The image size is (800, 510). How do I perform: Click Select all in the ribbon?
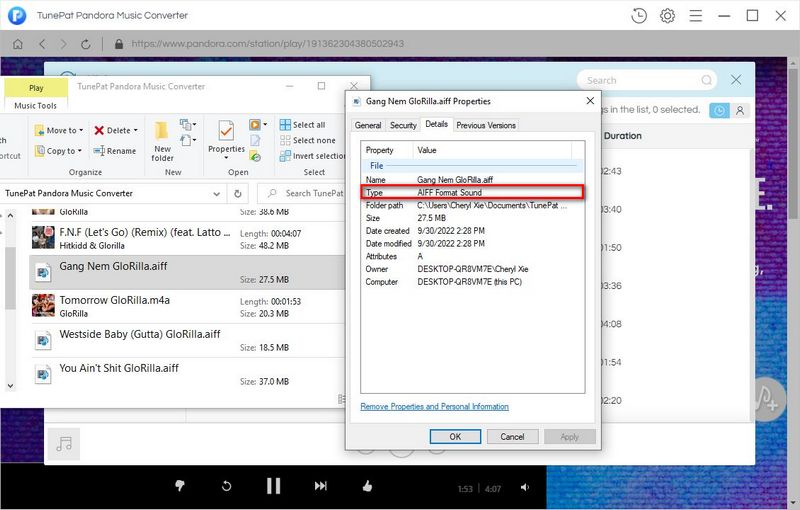click(303, 125)
